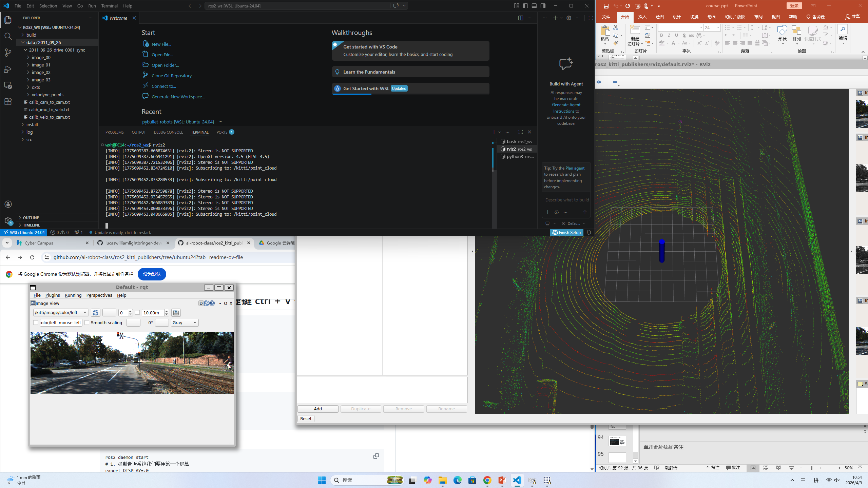Screen dimensions: 868x488
Task: Expand image_00 folder in Explorer
Action: [x=41, y=57]
